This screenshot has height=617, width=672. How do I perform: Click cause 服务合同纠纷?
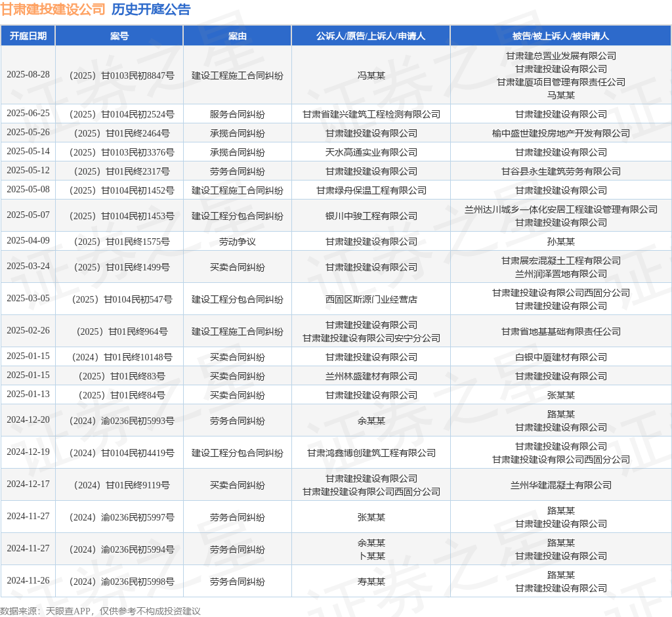[238, 114]
